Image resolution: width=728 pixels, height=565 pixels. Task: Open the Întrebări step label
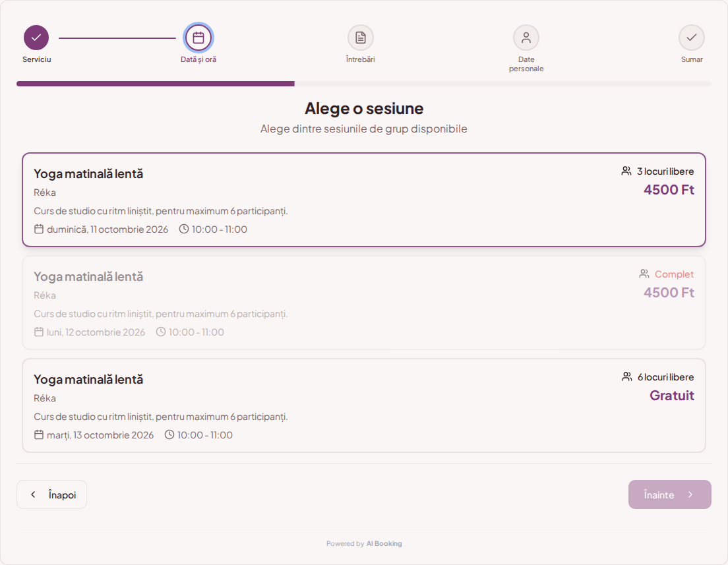coord(360,59)
